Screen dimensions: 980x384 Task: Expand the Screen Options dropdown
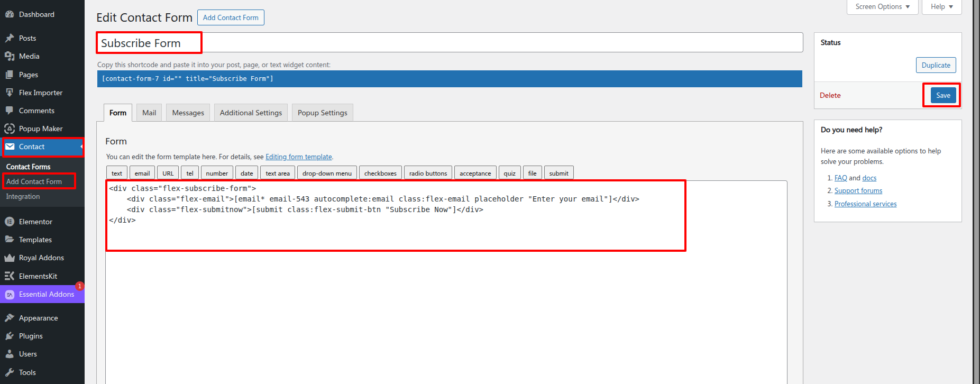pos(882,7)
